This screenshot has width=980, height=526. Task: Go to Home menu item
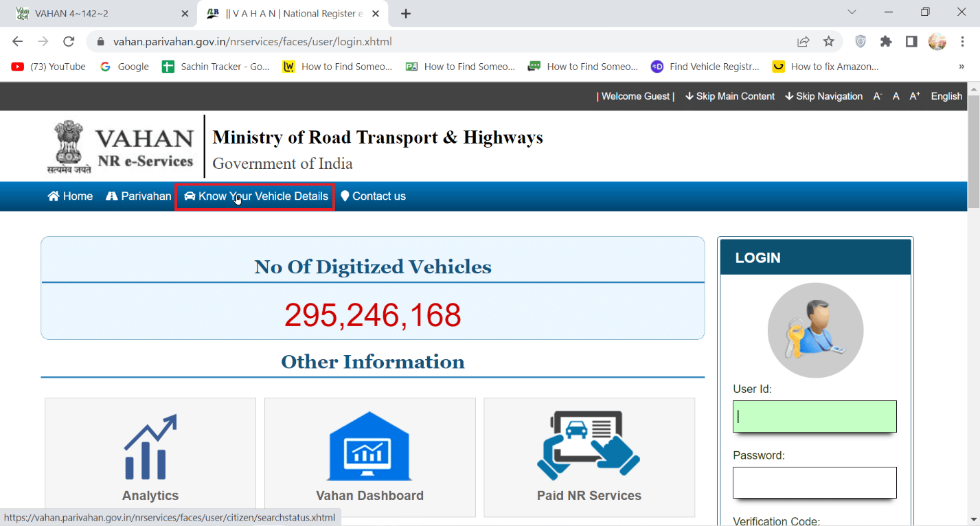pos(70,196)
